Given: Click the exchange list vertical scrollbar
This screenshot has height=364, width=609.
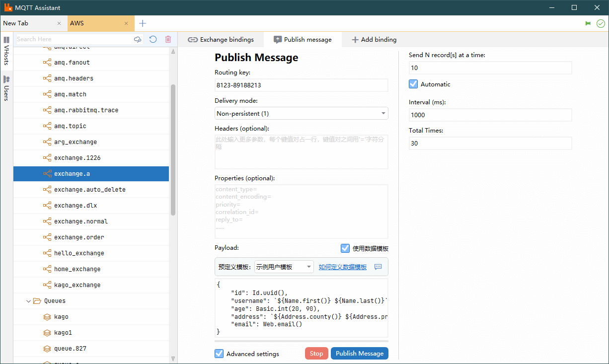Looking at the screenshot, I should 173,149.
